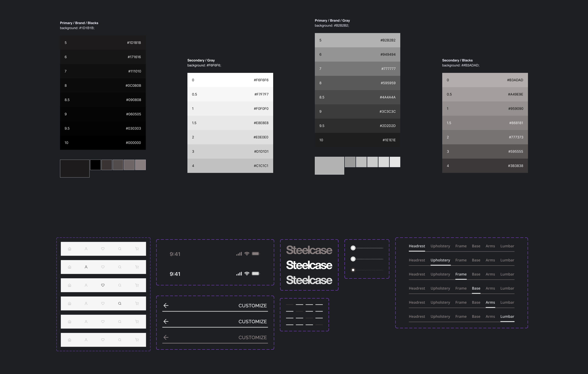Click the cart icon in the highlighted-search nav bar
This screenshot has width=588, height=374.
coord(137,303)
